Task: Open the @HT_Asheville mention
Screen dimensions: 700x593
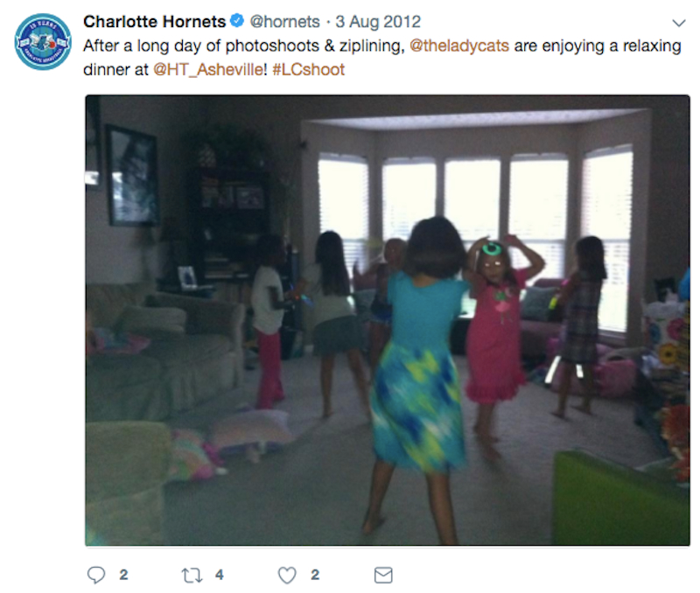Action: [x=210, y=70]
